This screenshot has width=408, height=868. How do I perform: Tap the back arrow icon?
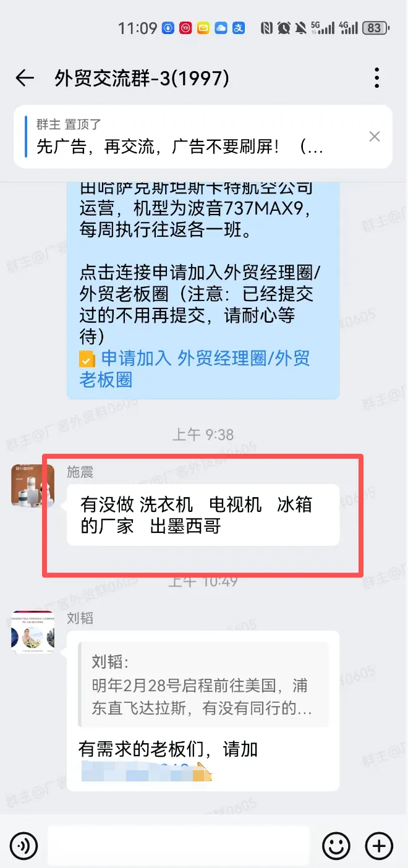pos(25,78)
